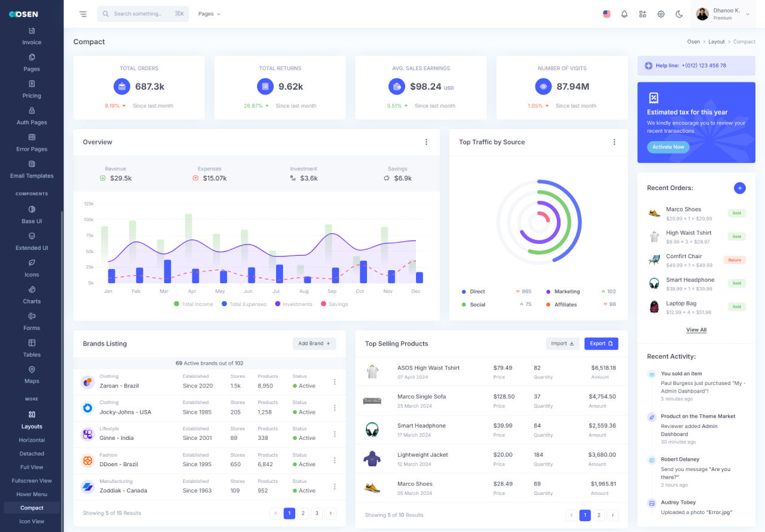Open notifications bell icon

[x=625, y=14]
